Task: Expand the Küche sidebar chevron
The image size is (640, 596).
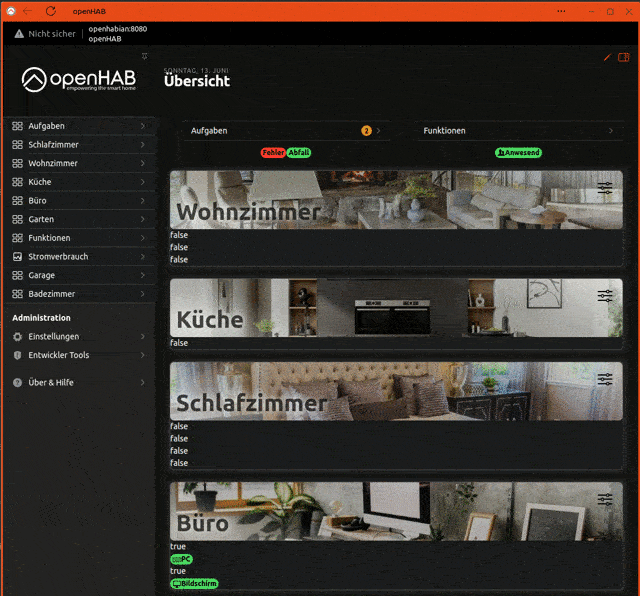Action: [142, 182]
